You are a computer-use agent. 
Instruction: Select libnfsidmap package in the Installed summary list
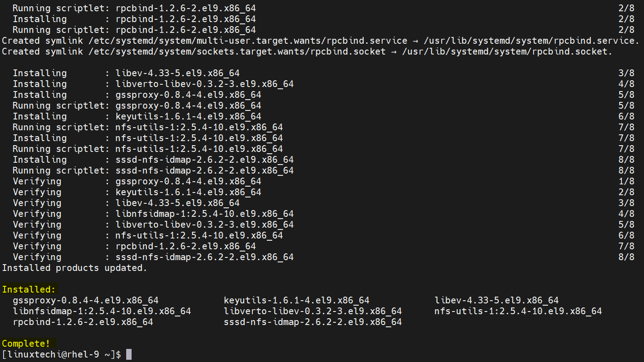click(102, 311)
